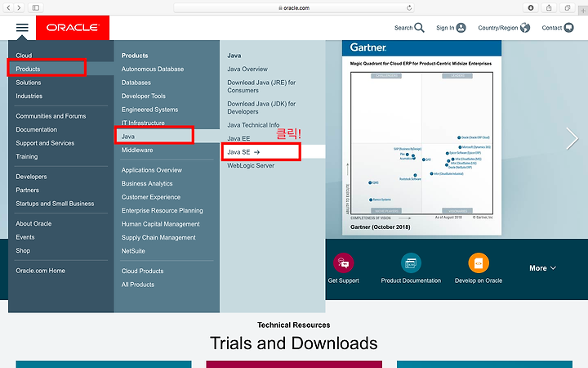
Task: Click the Get Support icon
Action: [344, 263]
